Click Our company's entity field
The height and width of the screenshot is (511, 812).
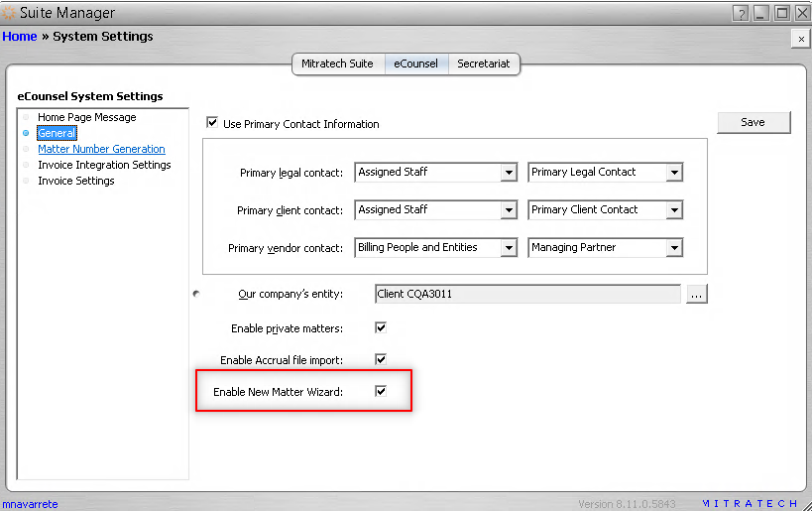pos(527,294)
